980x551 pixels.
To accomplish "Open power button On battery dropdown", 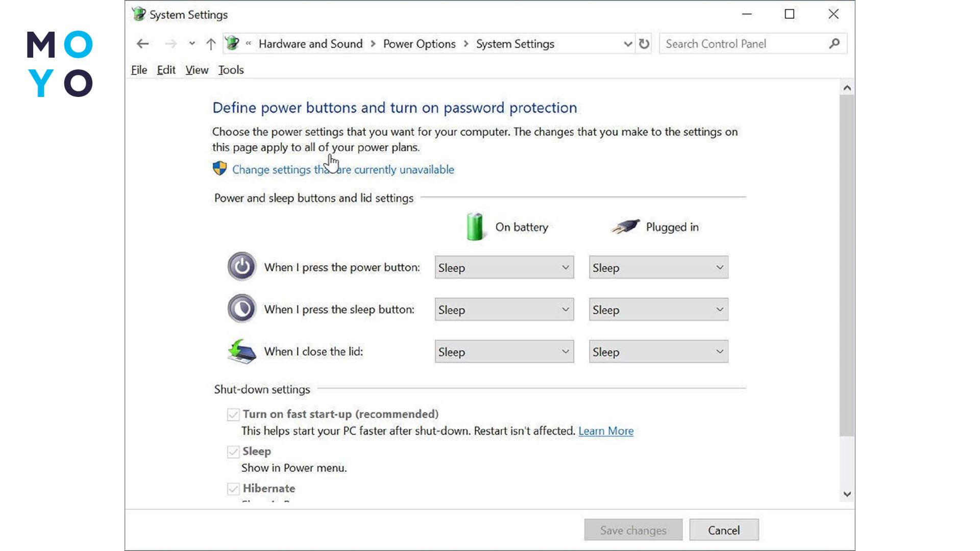I will pyautogui.click(x=504, y=267).
